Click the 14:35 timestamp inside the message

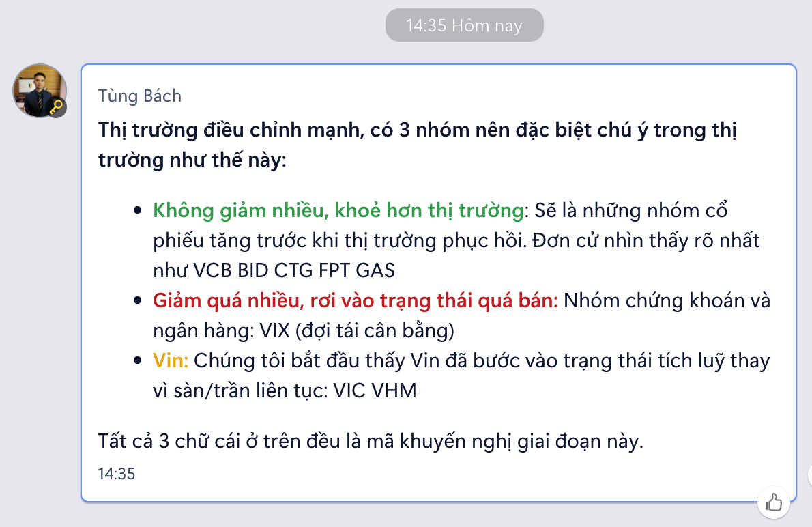click(x=117, y=473)
